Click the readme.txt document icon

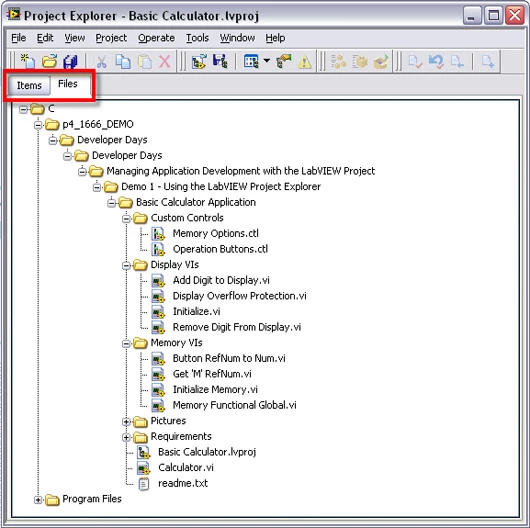144,484
